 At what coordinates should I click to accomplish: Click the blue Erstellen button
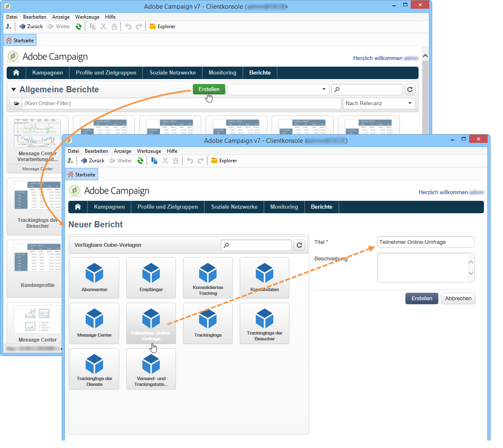click(x=421, y=299)
